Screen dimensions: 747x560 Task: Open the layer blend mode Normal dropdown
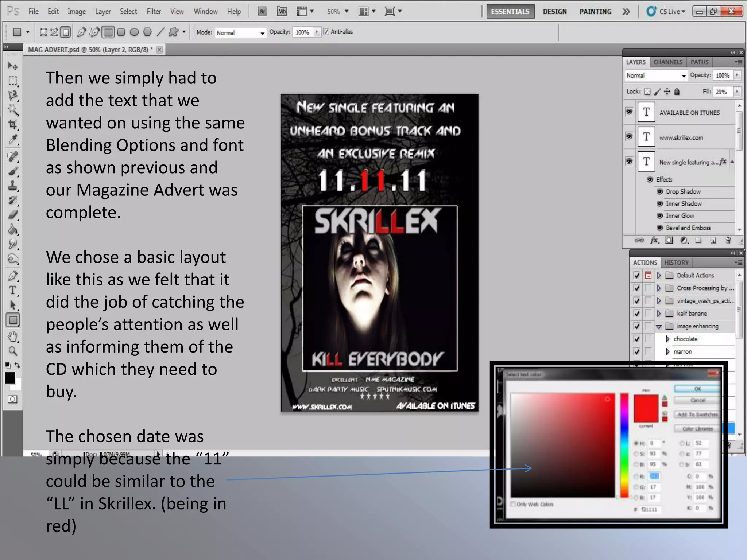pyautogui.click(x=656, y=75)
